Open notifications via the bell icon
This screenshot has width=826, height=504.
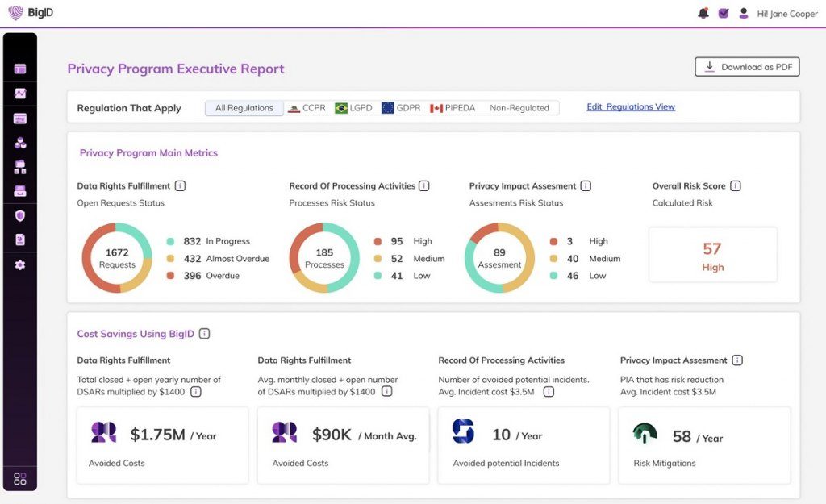[x=702, y=13]
